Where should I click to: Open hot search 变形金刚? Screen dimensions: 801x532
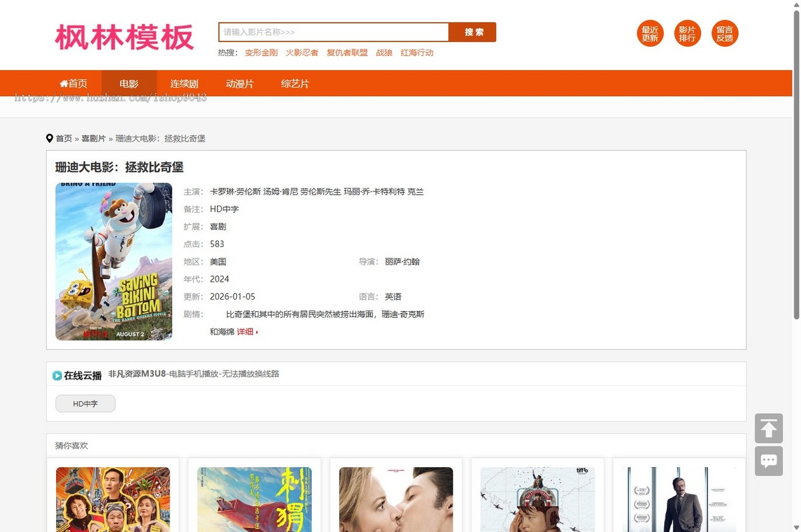tap(261, 53)
